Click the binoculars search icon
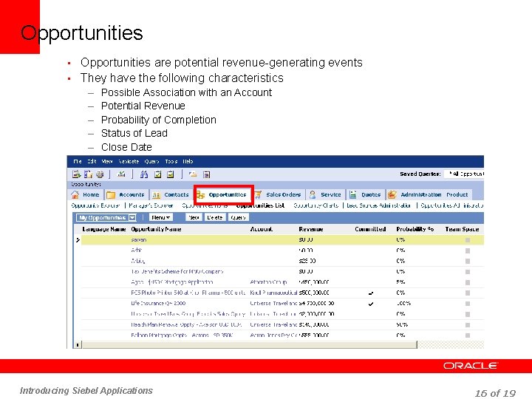This screenshot has height=399, width=532. coord(144,174)
